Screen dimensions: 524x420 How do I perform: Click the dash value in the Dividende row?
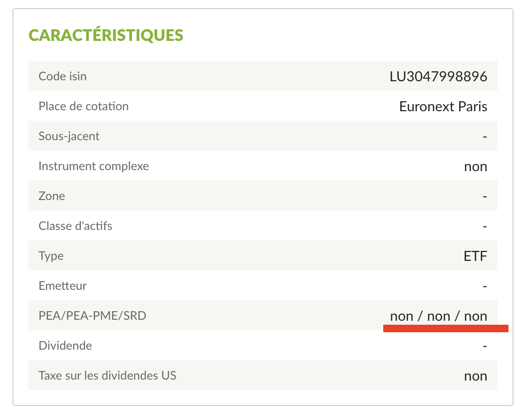[485, 346]
